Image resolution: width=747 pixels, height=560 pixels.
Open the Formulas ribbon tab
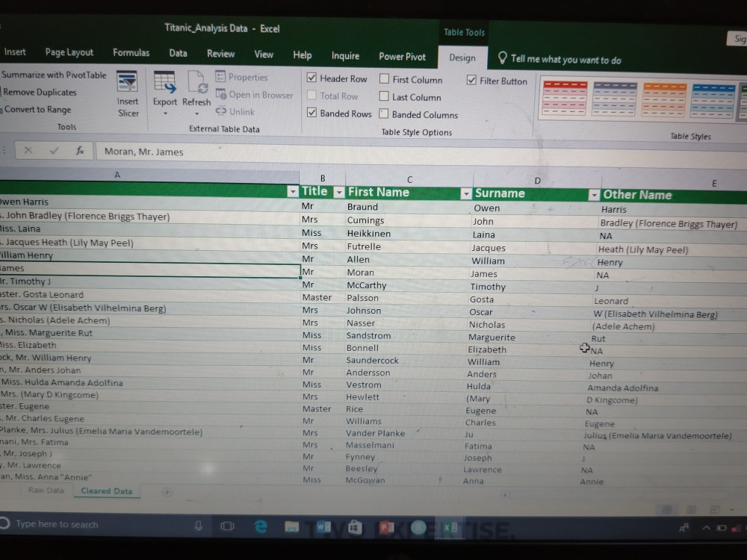131,52
